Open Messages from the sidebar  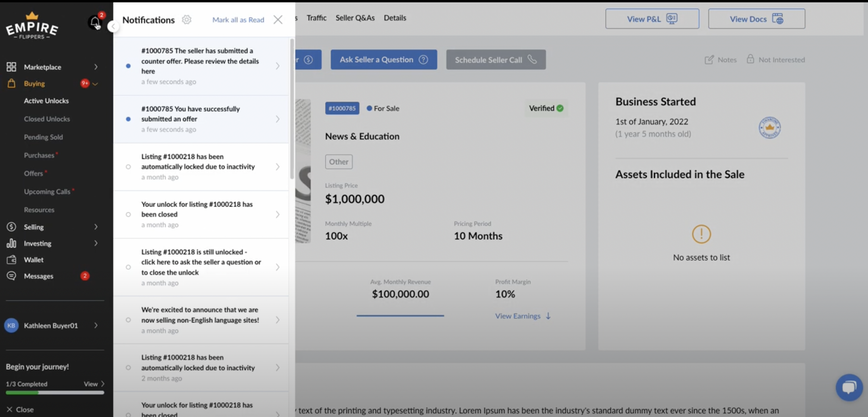38,276
